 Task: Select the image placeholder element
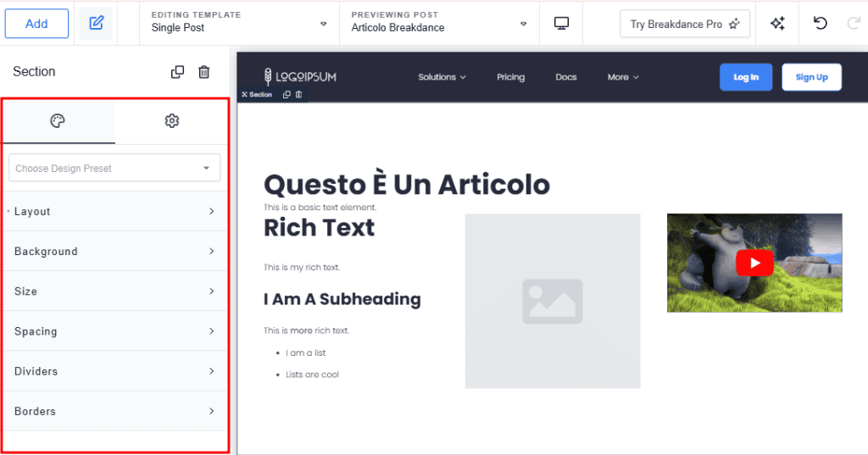pyautogui.click(x=553, y=301)
